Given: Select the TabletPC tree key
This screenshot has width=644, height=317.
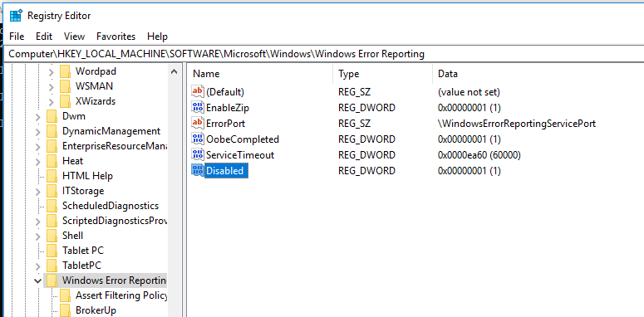Looking at the screenshot, I should click(81, 266).
